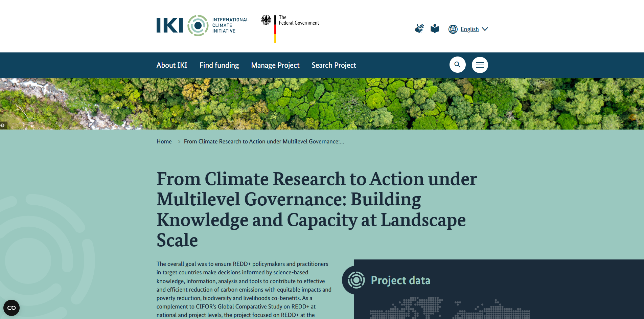
Task: Open the hamburger menu button
Action: [x=480, y=65]
